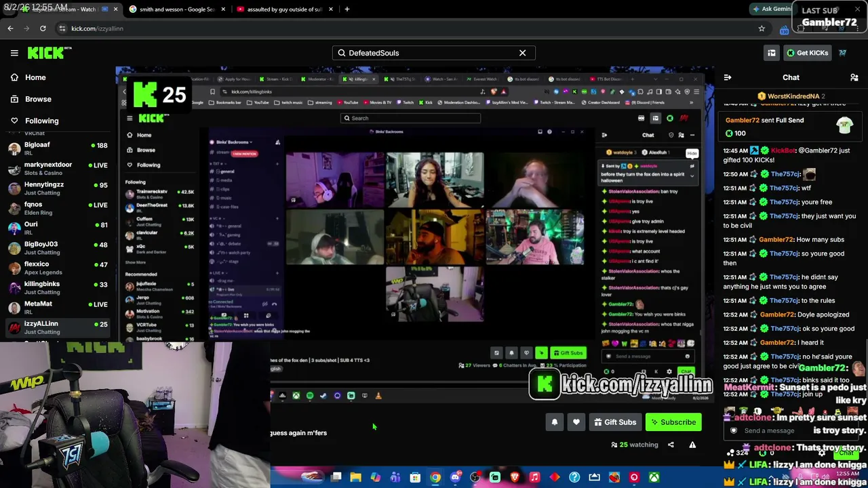Open Microsoft Store from the taskbar

[x=415, y=478]
